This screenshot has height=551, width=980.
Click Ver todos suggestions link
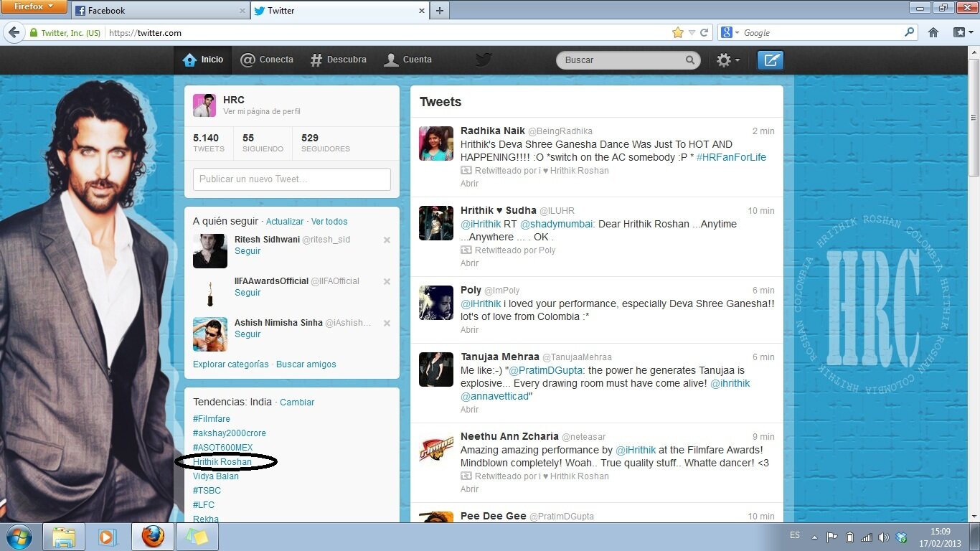329,222
